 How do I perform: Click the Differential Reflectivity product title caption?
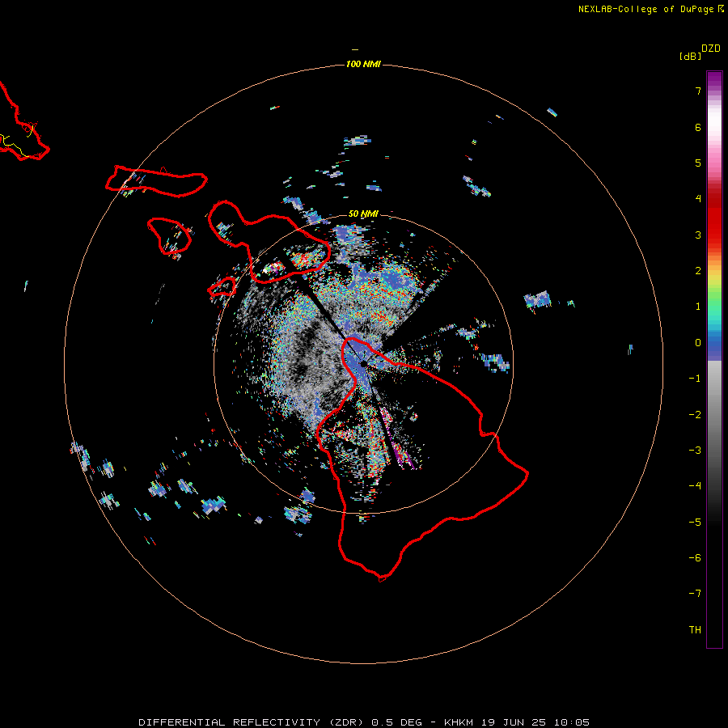coord(364,722)
